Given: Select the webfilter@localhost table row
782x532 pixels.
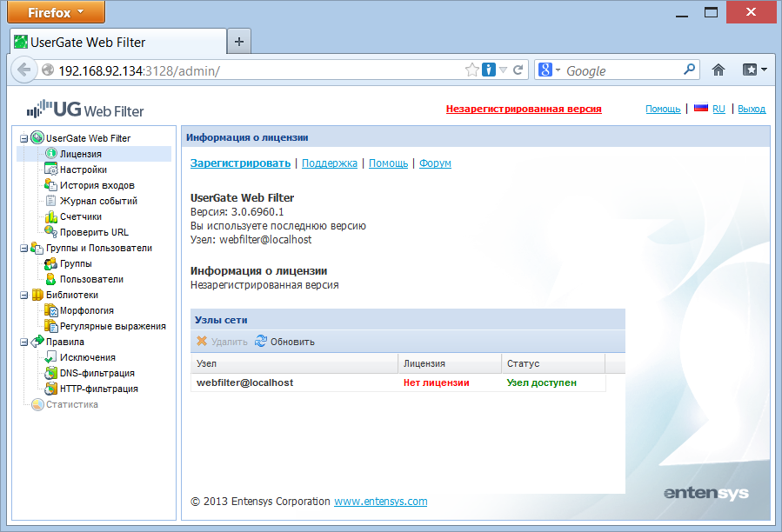Looking at the screenshot, I should pyautogui.click(x=398, y=382).
